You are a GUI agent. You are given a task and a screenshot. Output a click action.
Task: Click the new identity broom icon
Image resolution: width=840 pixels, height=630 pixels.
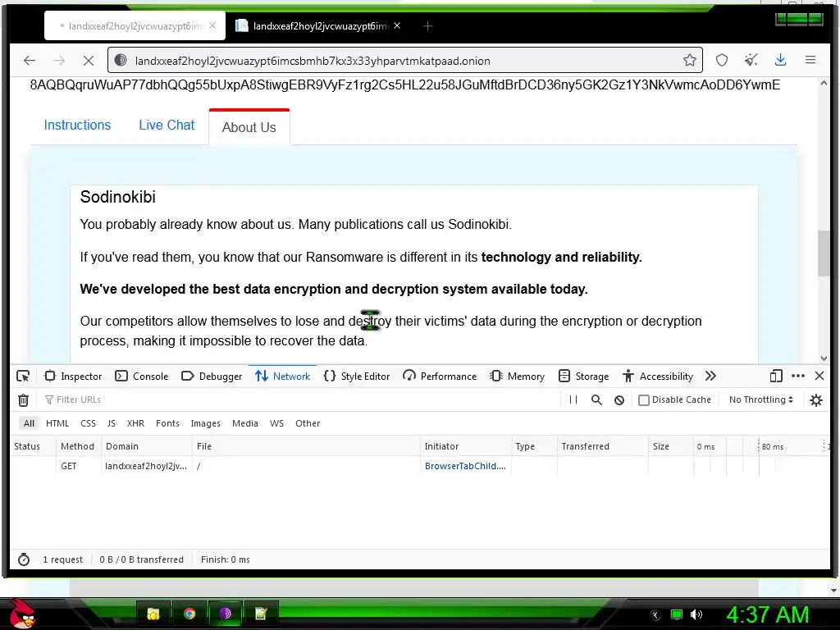tap(751, 61)
